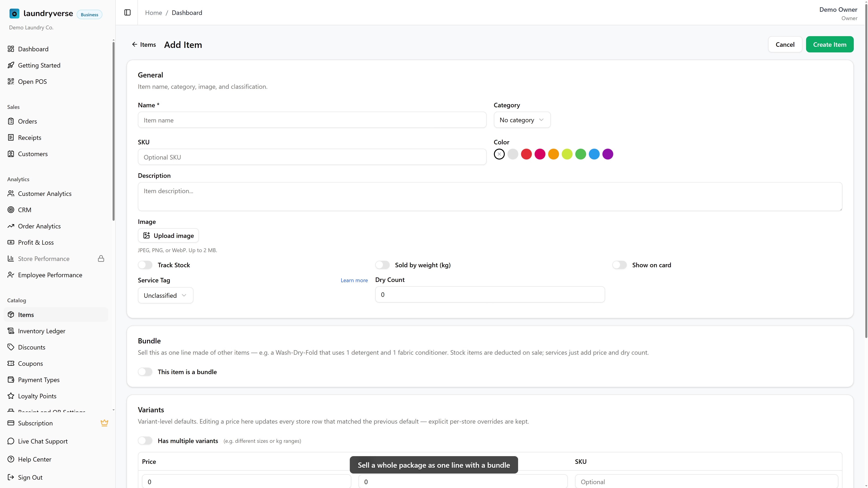The width and height of the screenshot is (868, 488).
Task: Open Store Performance menu item
Action: (x=56, y=259)
